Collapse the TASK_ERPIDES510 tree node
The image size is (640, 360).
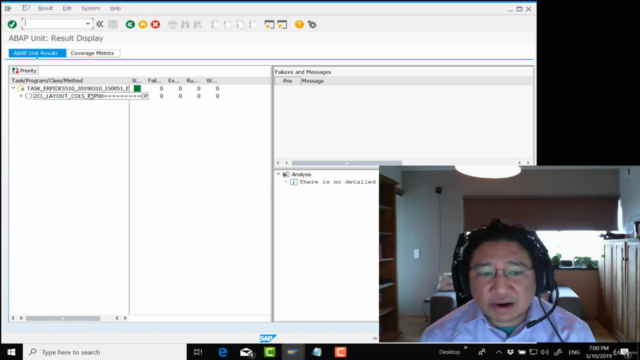click(13, 88)
